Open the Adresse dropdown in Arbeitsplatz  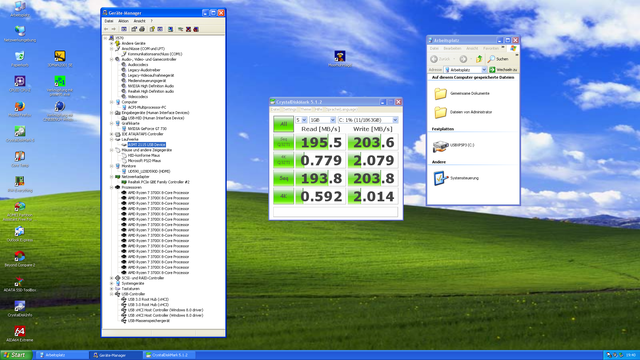[x=484, y=70]
